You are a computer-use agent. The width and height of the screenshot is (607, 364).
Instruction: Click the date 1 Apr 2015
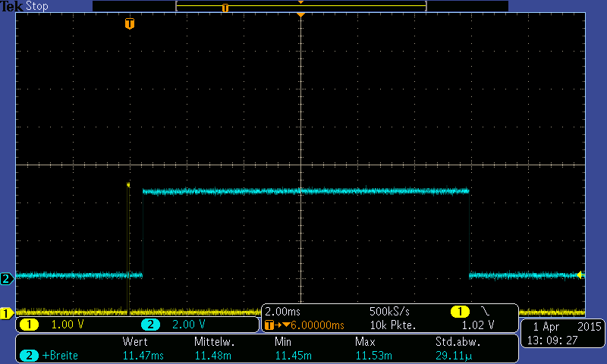pos(567,327)
